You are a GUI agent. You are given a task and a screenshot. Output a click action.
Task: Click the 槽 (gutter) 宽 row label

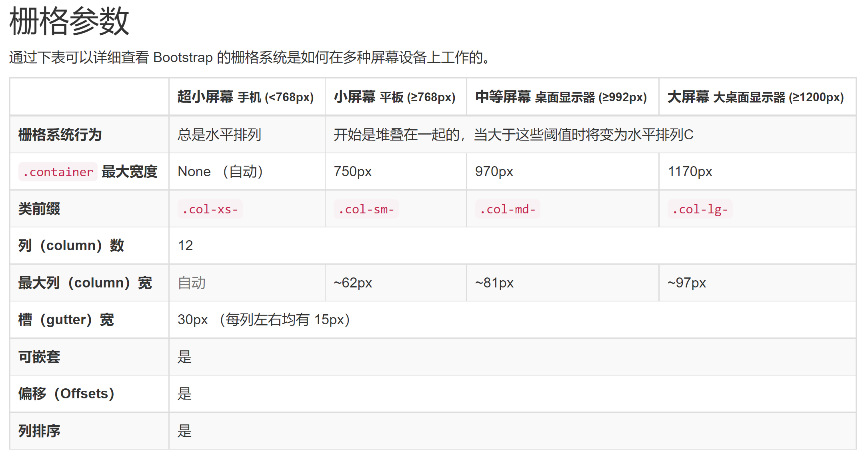click(x=66, y=319)
